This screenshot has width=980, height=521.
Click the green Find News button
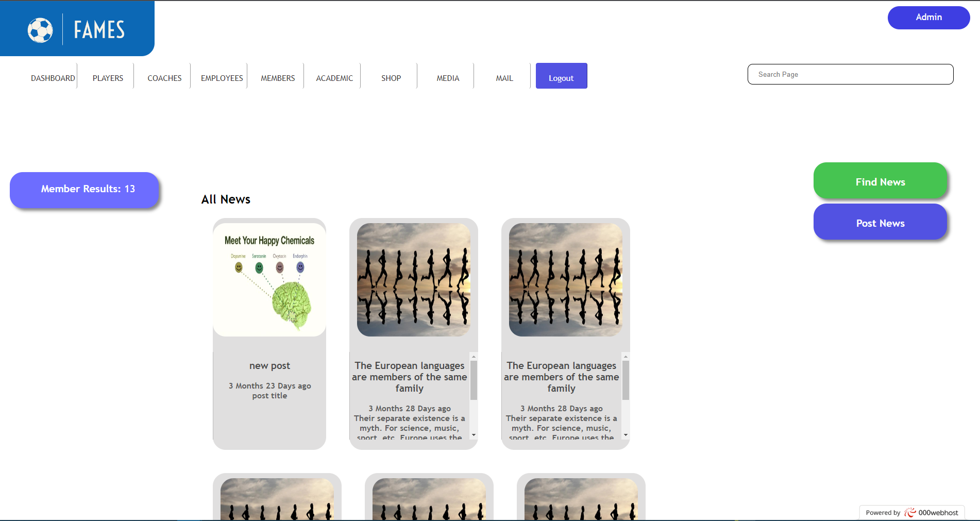coord(880,181)
